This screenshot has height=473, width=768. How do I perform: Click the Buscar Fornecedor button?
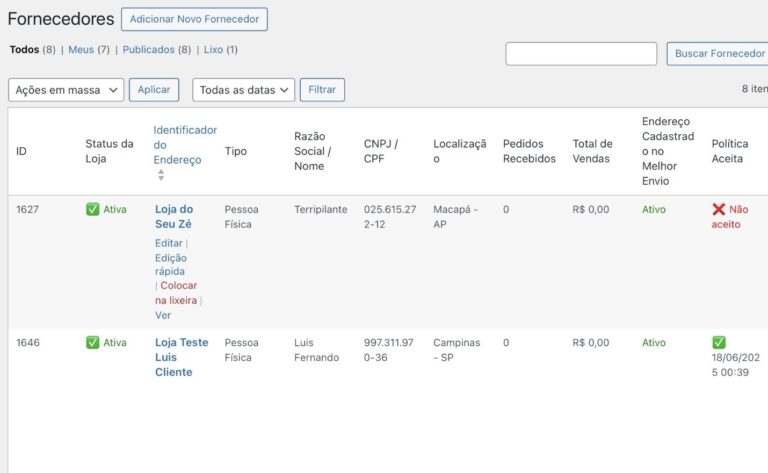[719, 54]
